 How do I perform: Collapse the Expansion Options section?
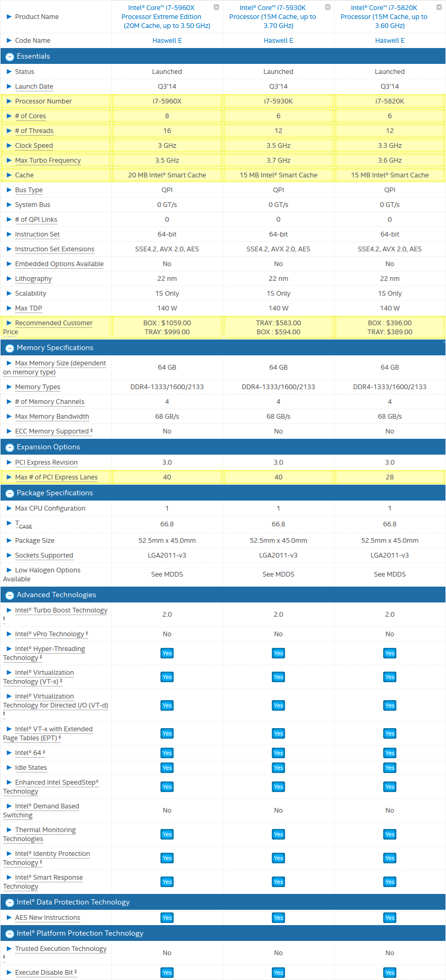pos(10,447)
